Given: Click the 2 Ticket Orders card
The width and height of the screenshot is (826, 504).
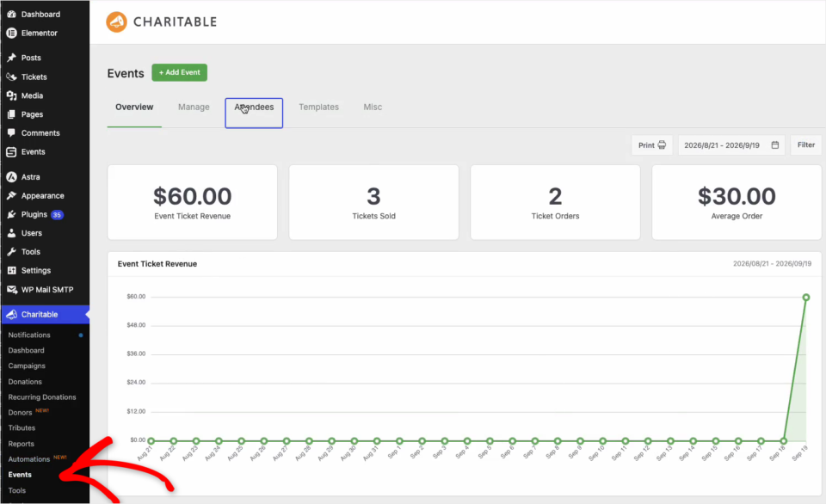Looking at the screenshot, I should coord(555,203).
